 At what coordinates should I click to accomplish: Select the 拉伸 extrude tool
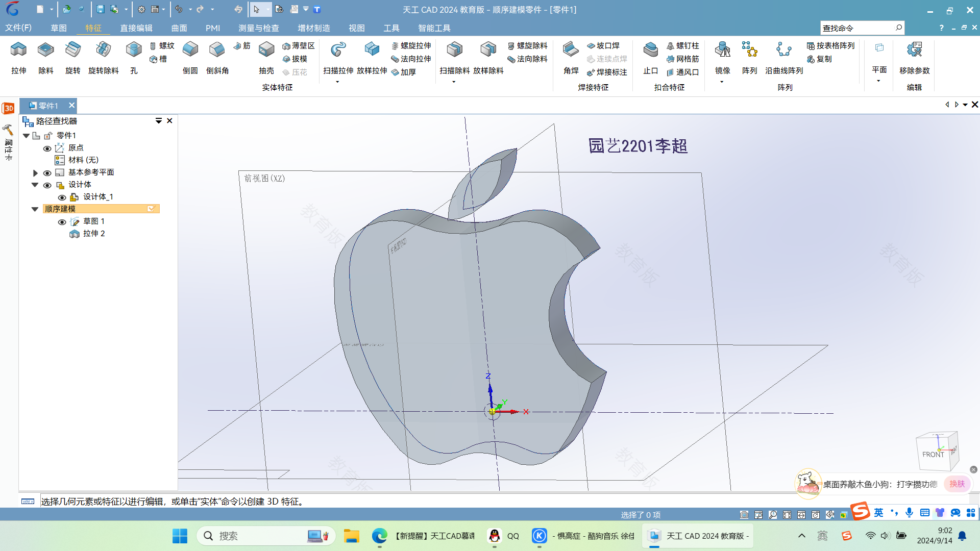[x=19, y=58]
